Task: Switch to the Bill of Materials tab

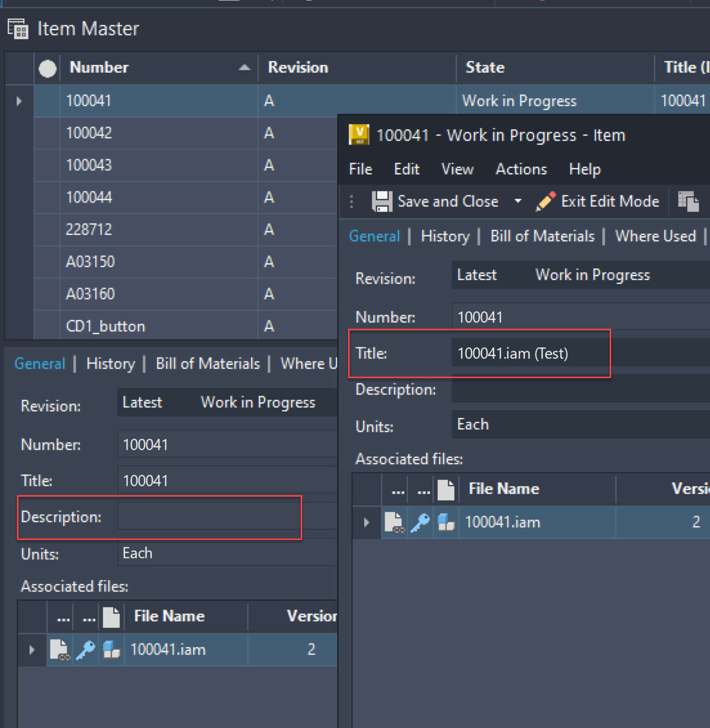Action: [x=542, y=236]
